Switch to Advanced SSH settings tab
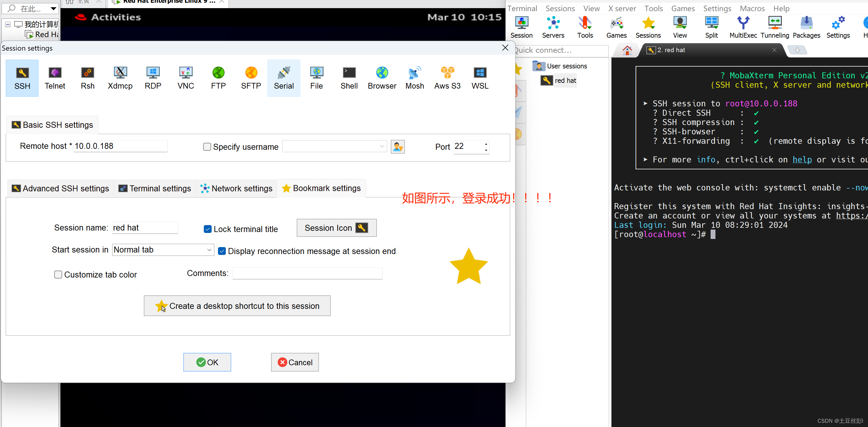 click(x=61, y=189)
